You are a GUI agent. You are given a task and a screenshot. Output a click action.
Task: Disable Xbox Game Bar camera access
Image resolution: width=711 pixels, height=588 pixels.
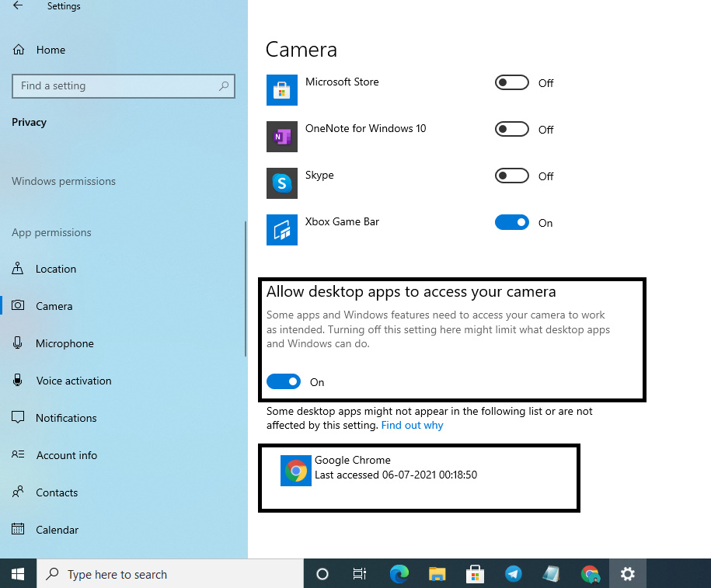511,222
